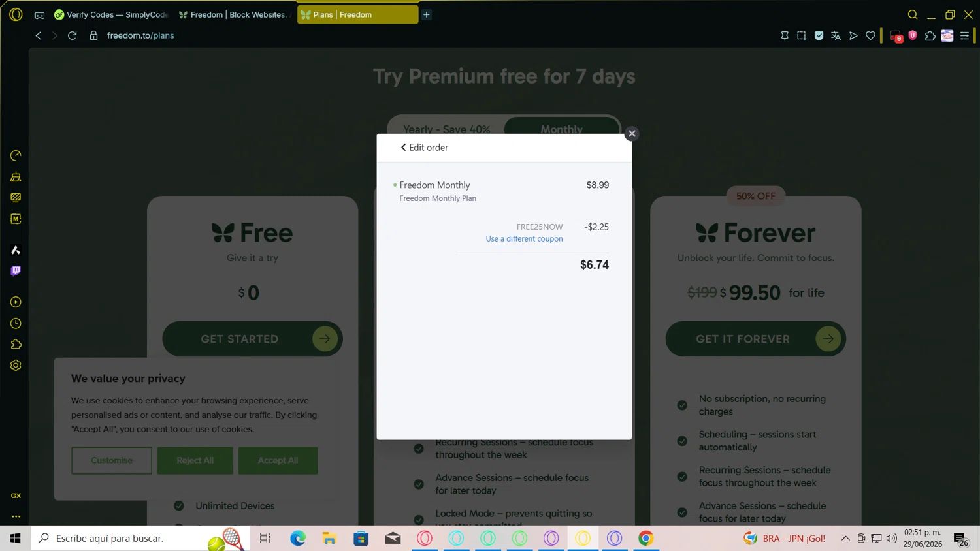The width and height of the screenshot is (980, 551).
Task: Open Task View on the taskbar
Action: point(265,538)
